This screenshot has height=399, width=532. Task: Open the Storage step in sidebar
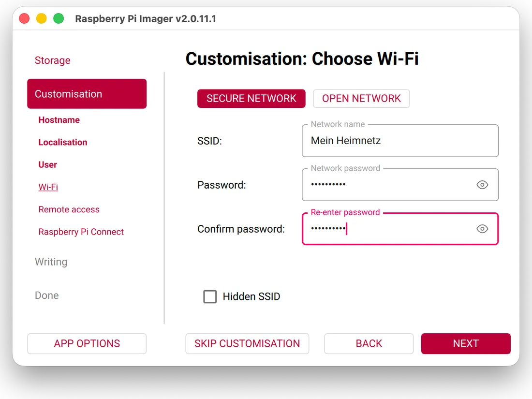[53, 60]
